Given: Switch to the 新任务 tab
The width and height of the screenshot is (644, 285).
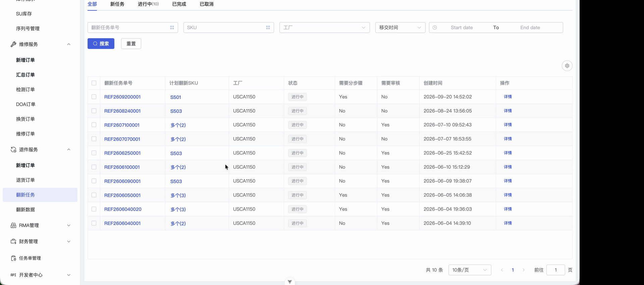Looking at the screenshot, I should click(x=117, y=4).
